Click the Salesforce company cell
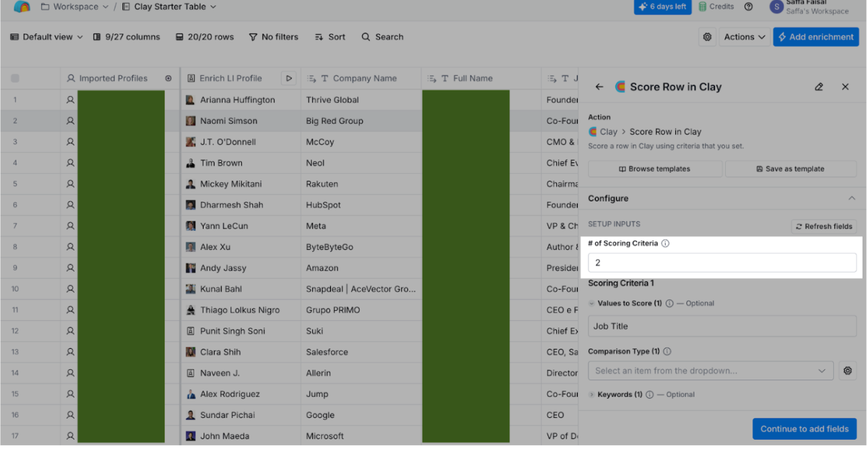This screenshot has width=868, height=452. (x=361, y=352)
